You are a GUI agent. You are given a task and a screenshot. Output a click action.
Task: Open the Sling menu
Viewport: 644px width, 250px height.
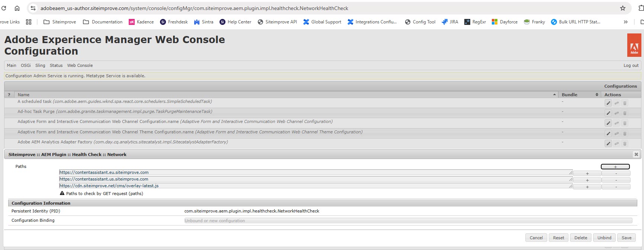(x=40, y=65)
